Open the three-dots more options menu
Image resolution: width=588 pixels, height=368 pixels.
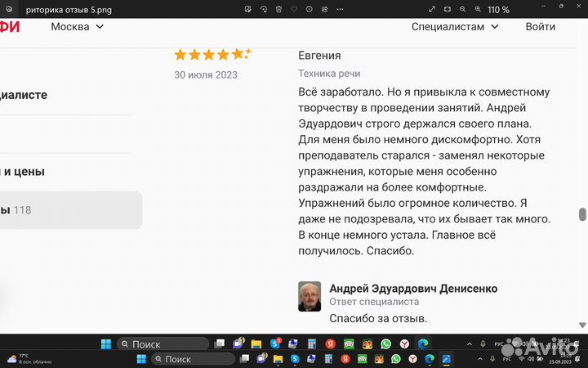[x=341, y=10]
